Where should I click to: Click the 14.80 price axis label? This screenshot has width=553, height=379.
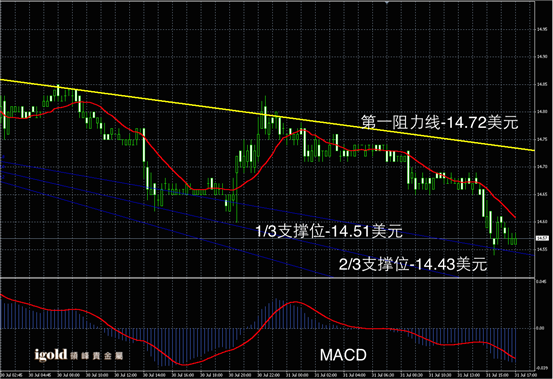[x=542, y=112]
